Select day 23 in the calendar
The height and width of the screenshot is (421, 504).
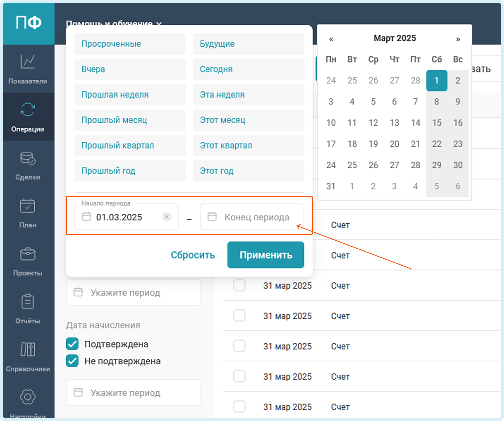pos(458,144)
